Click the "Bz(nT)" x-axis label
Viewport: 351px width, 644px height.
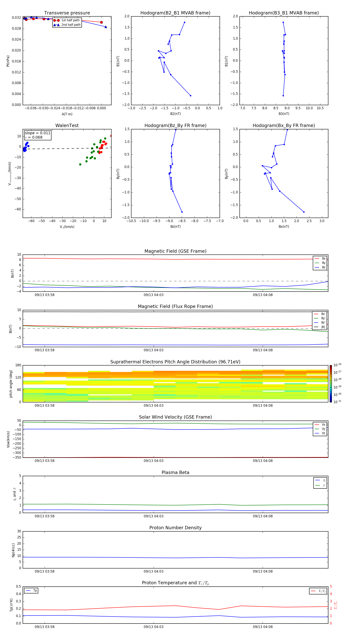175,227
